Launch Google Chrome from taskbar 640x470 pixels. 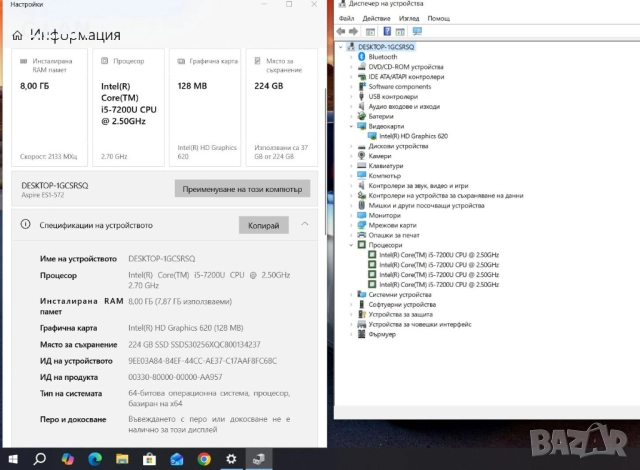[204, 459]
